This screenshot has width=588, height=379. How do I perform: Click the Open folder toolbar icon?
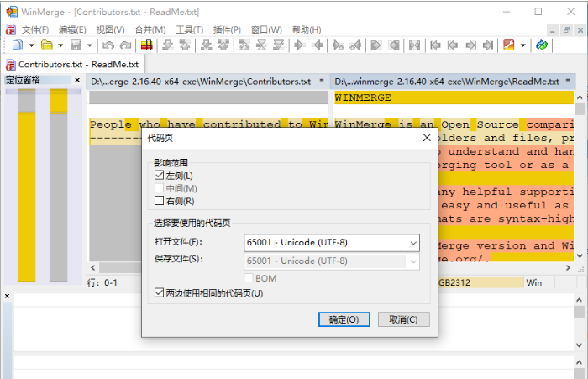tap(46, 45)
